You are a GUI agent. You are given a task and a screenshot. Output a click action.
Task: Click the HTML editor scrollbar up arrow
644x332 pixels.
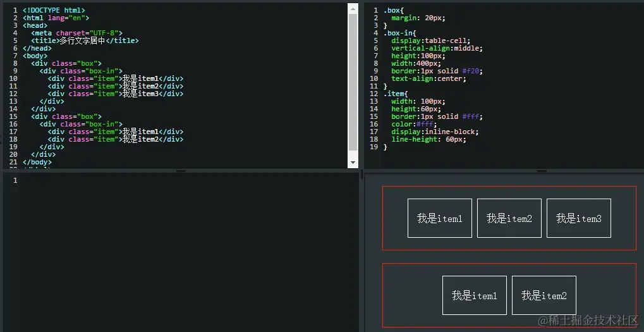click(353, 8)
